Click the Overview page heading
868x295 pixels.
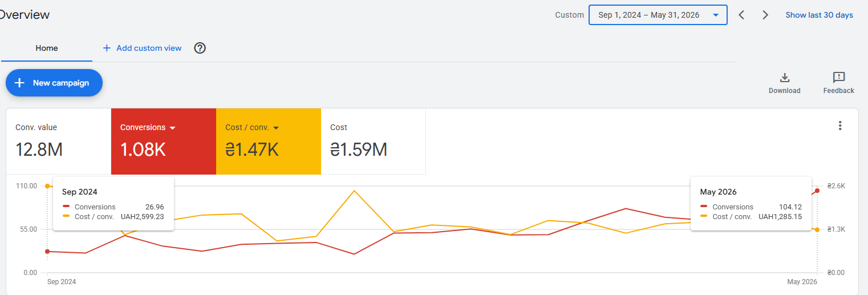[x=25, y=15]
